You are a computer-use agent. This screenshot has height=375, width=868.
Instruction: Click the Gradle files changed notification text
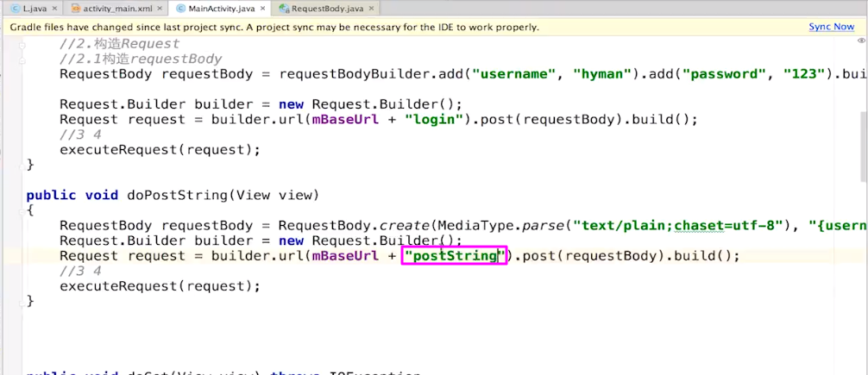[274, 27]
